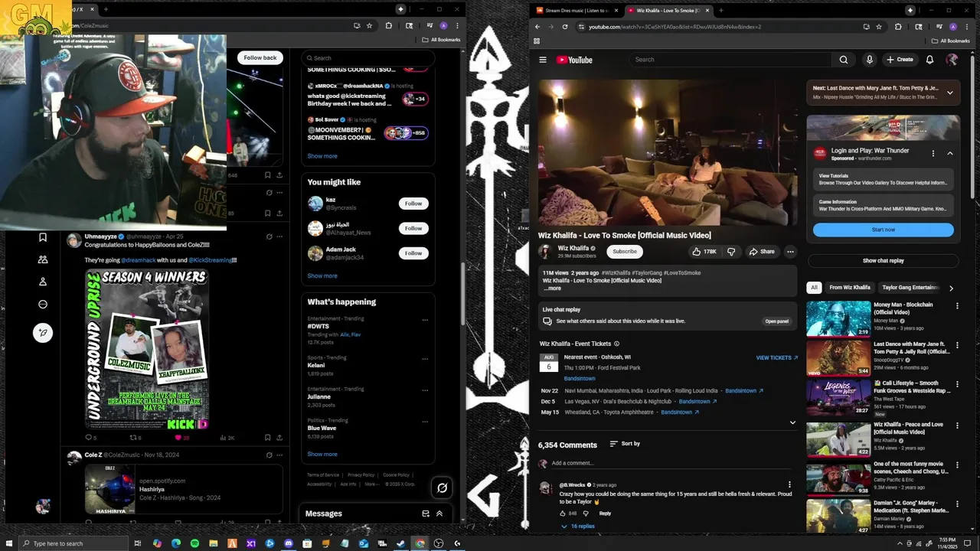This screenshot has width=980, height=551.
Task: Open Money Man Blockchain video thumbnail
Action: tap(838, 318)
